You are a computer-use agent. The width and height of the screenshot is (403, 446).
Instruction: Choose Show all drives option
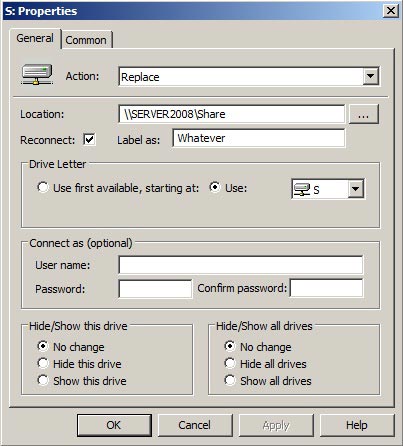tap(230, 380)
